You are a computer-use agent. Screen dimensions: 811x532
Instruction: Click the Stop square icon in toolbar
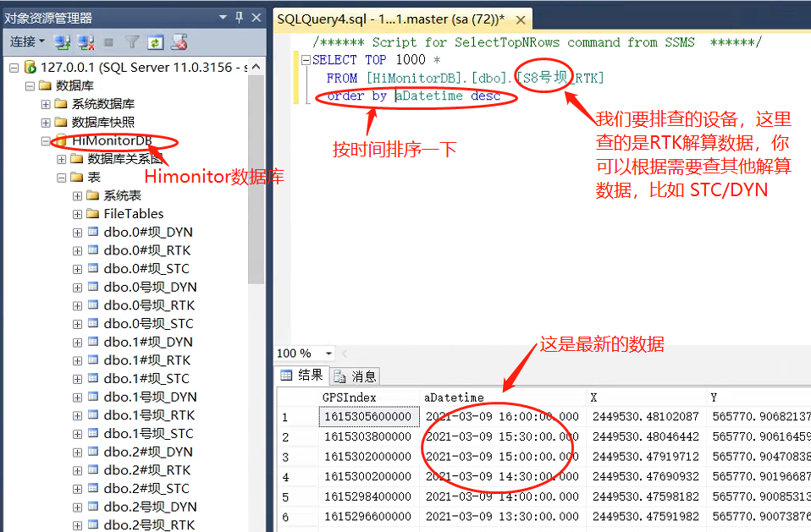tap(108, 41)
